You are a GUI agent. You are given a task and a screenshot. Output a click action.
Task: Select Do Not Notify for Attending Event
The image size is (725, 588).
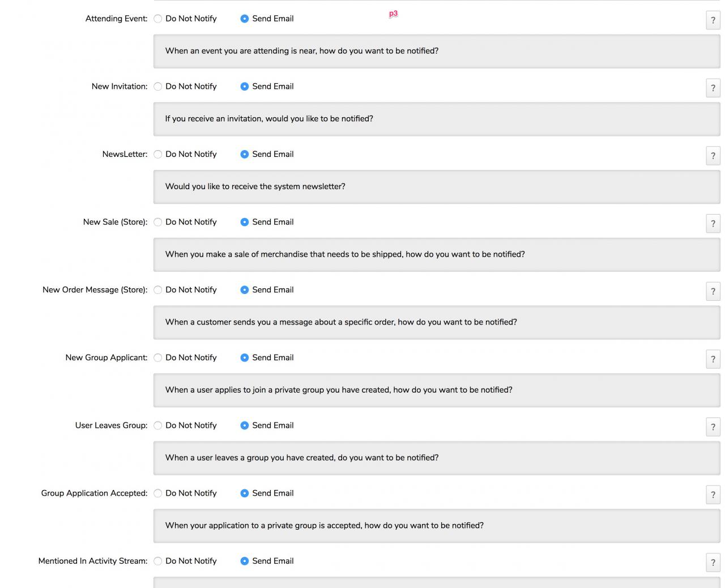click(x=158, y=19)
